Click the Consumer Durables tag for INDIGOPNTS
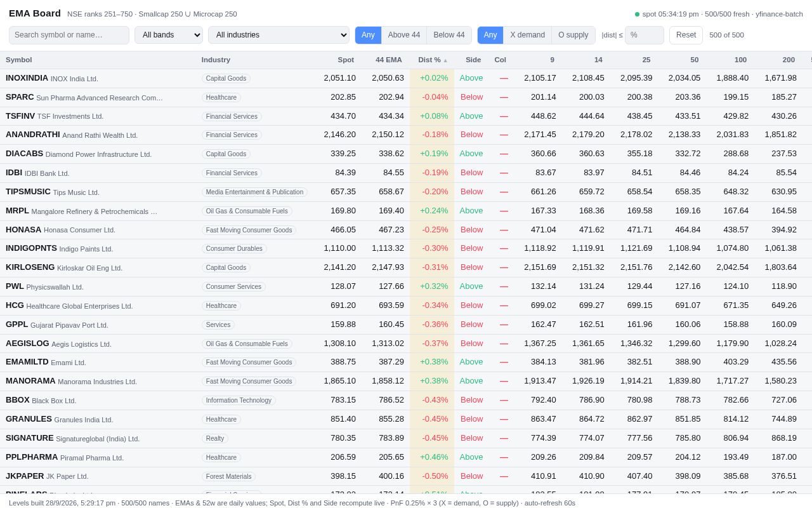The image size is (812, 508). [234, 249]
